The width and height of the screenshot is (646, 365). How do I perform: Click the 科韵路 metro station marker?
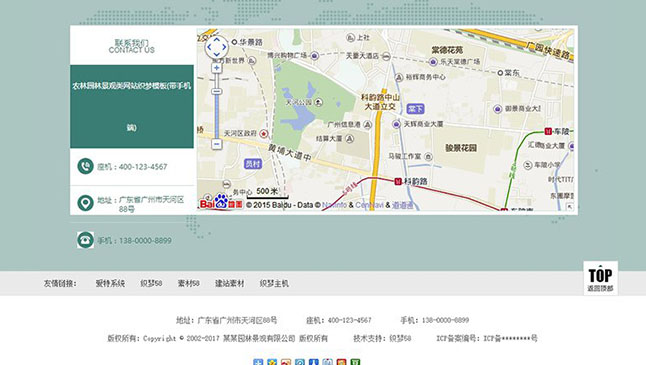tap(398, 181)
